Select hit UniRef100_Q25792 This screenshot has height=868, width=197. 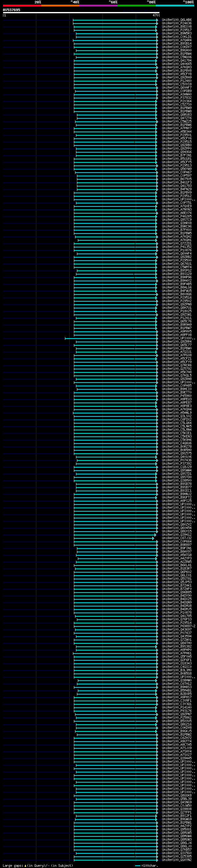click(177, 369)
